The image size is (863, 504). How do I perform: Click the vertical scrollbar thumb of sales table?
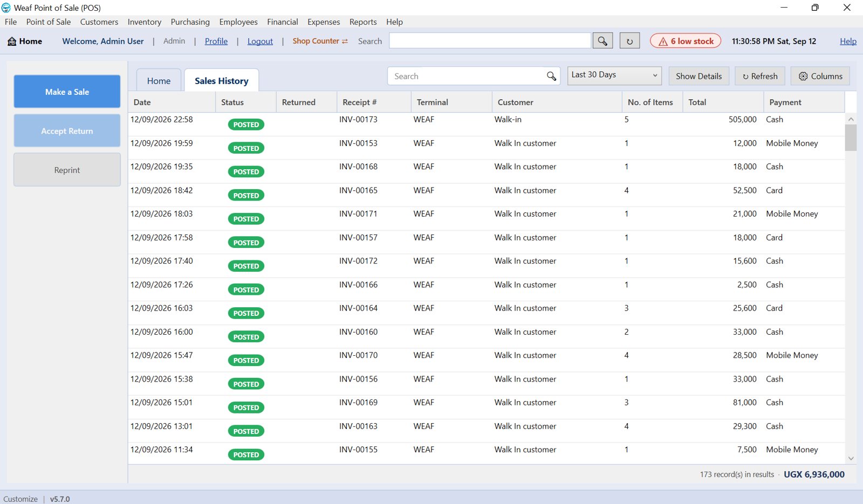click(851, 137)
